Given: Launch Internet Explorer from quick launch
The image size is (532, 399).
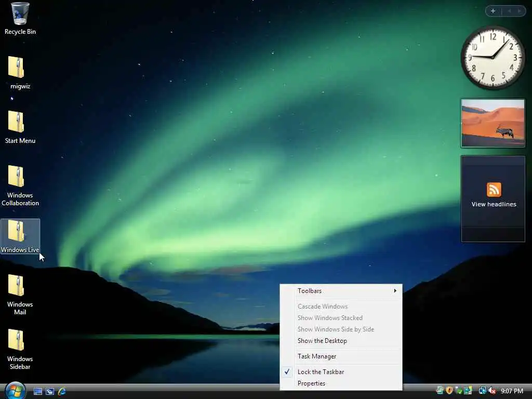Looking at the screenshot, I should [x=62, y=392].
